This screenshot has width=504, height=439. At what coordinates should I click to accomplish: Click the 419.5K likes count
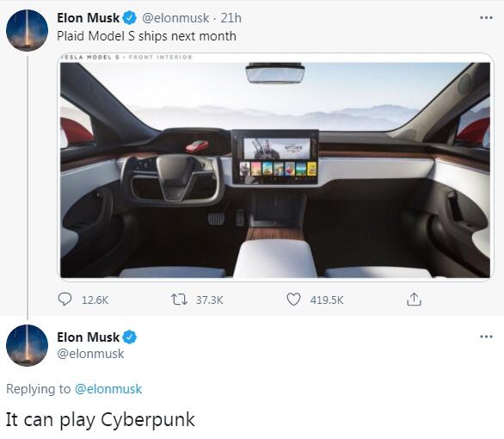[327, 300]
